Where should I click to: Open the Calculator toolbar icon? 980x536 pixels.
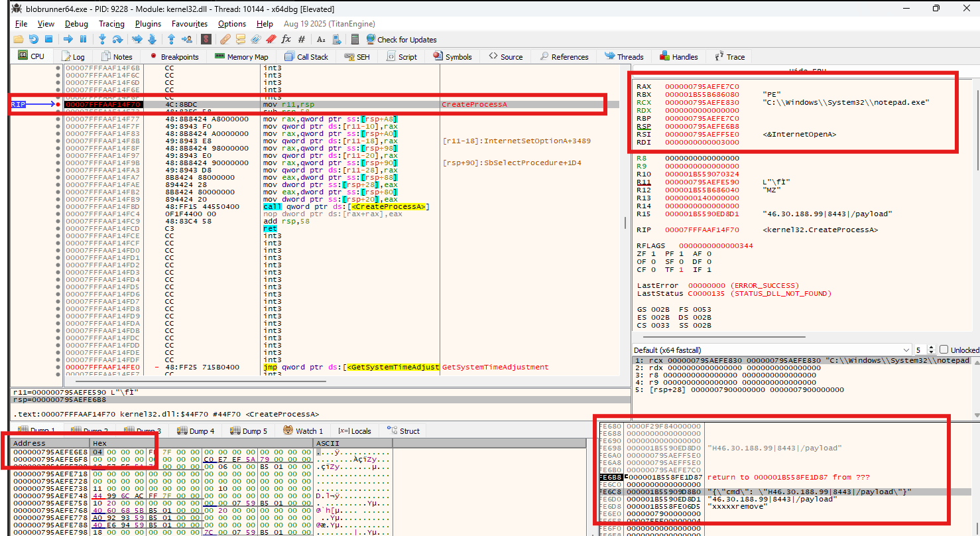click(355, 39)
